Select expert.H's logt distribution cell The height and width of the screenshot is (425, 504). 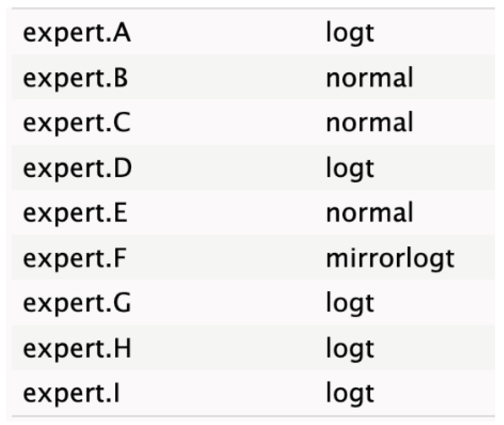point(350,349)
